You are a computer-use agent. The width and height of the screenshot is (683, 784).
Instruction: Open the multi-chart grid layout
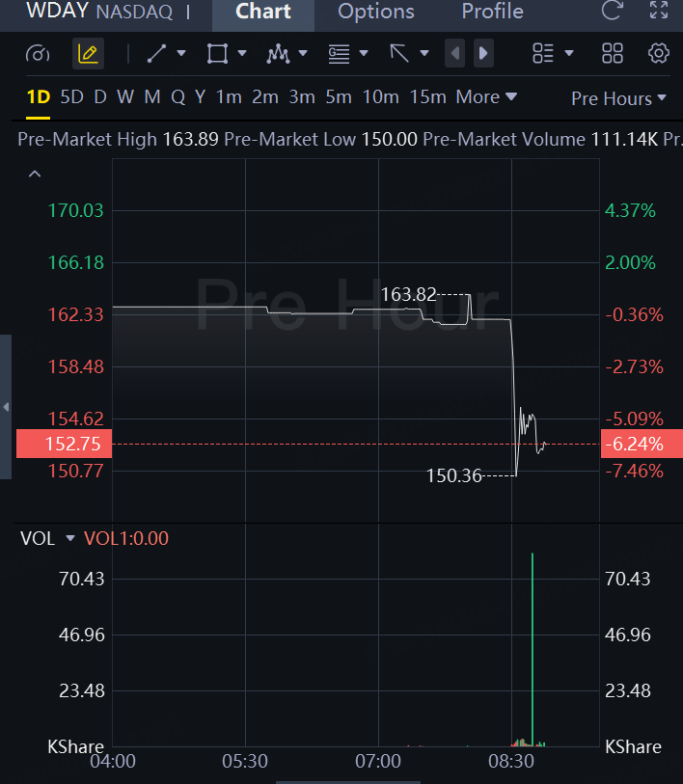[612, 54]
